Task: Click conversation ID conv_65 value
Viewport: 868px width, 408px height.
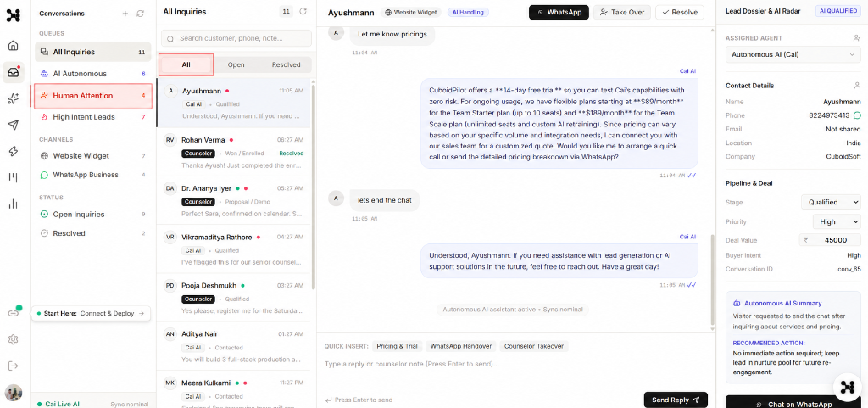Action: (849, 269)
